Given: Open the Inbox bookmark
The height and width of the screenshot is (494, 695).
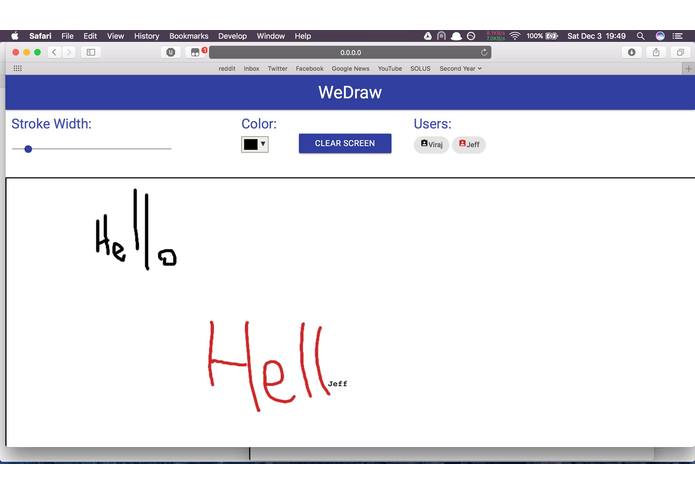Looking at the screenshot, I should click(251, 69).
